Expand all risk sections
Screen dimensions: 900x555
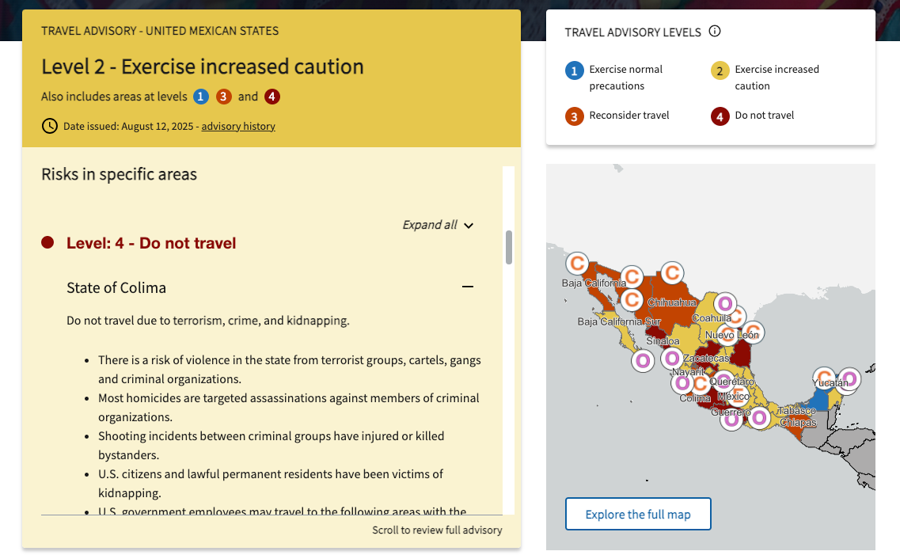pyautogui.click(x=438, y=225)
